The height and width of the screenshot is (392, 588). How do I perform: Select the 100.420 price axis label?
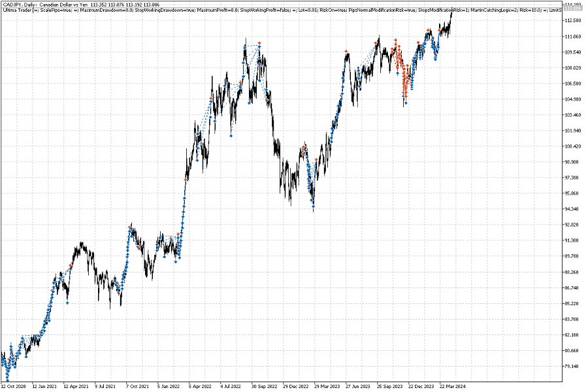(573, 146)
